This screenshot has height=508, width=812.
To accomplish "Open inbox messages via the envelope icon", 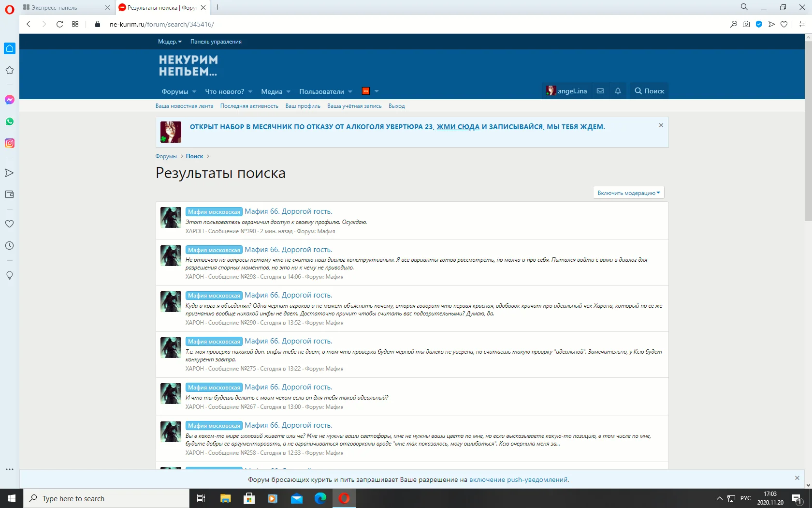I will click(600, 90).
